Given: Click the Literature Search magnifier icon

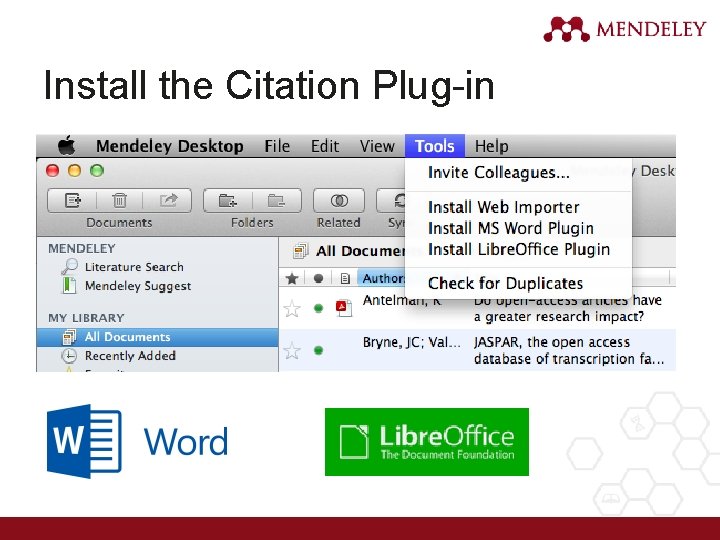Looking at the screenshot, I should click(69, 266).
